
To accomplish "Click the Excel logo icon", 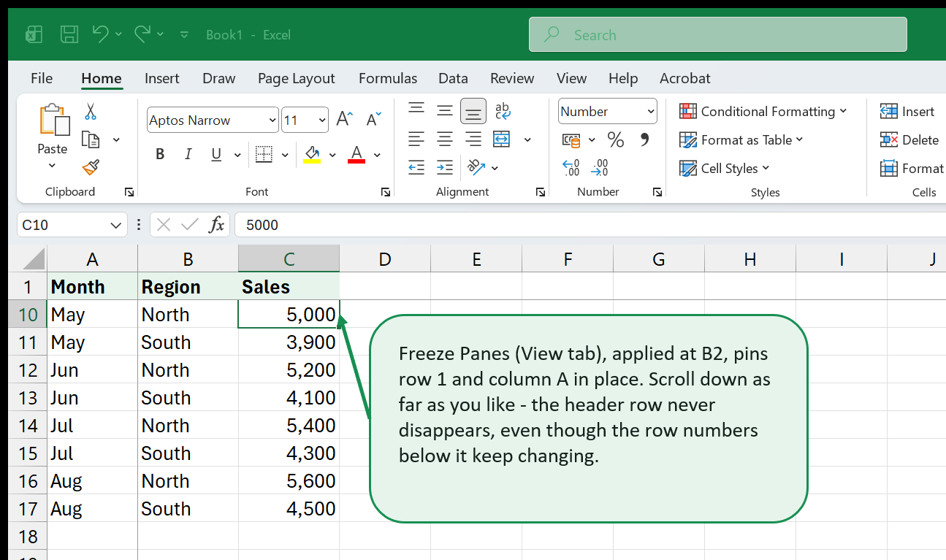I will pos(33,34).
